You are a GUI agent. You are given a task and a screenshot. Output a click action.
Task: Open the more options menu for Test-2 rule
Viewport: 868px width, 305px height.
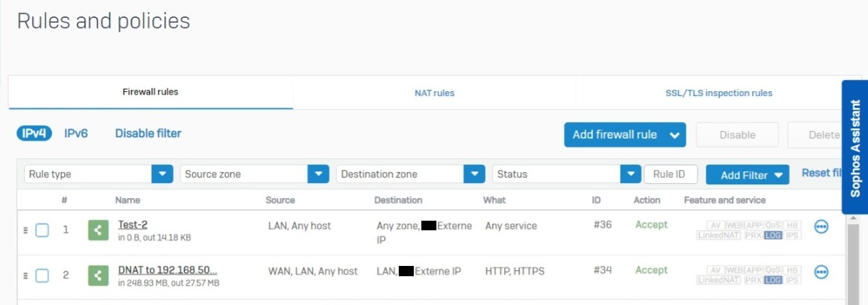(x=821, y=228)
